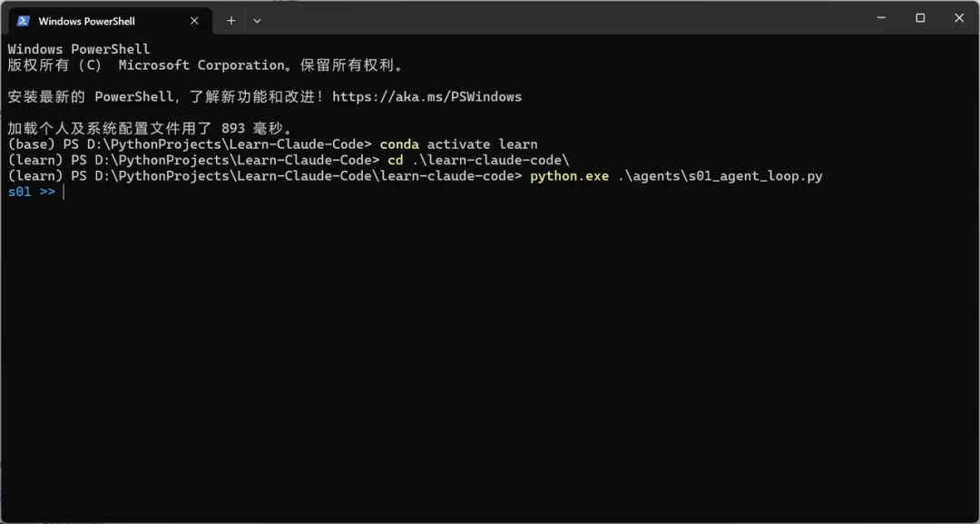Open the aka.ms/PSWindows link

[x=426, y=96]
